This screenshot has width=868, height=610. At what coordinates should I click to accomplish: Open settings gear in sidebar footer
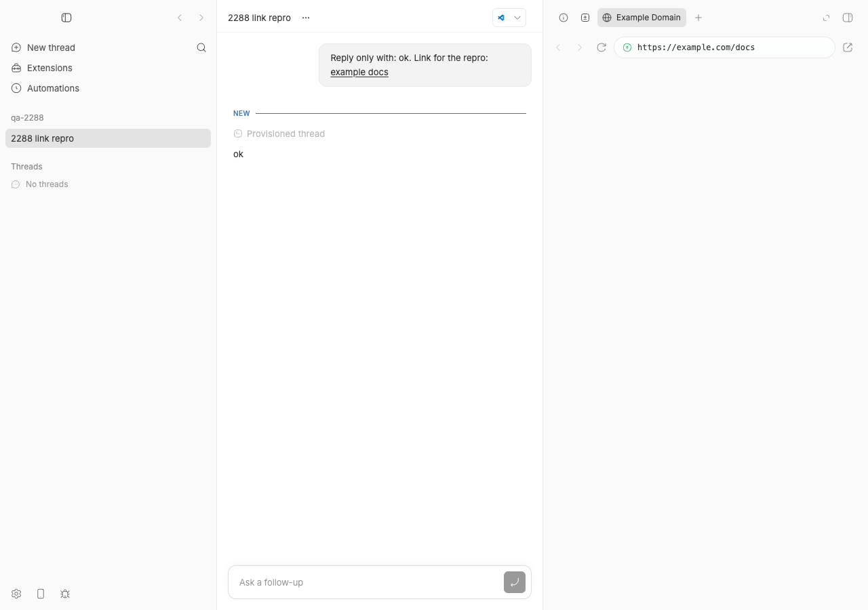coord(16,594)
